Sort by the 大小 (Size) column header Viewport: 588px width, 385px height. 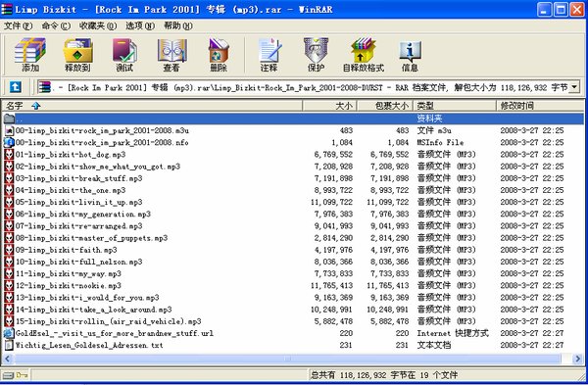click(329, 106)
